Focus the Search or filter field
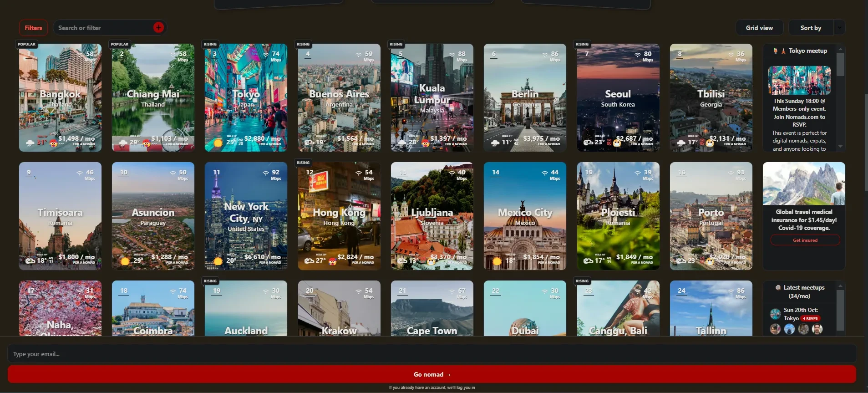The width and height of the screenshot is (868, 393). pos(105,28)
